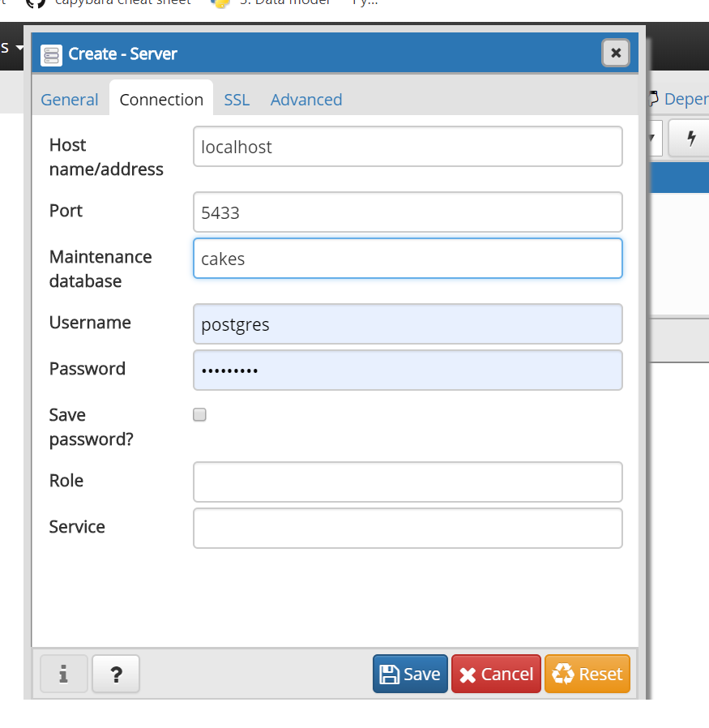
Task: Open help with the question mark button
Action: point(116,674)
